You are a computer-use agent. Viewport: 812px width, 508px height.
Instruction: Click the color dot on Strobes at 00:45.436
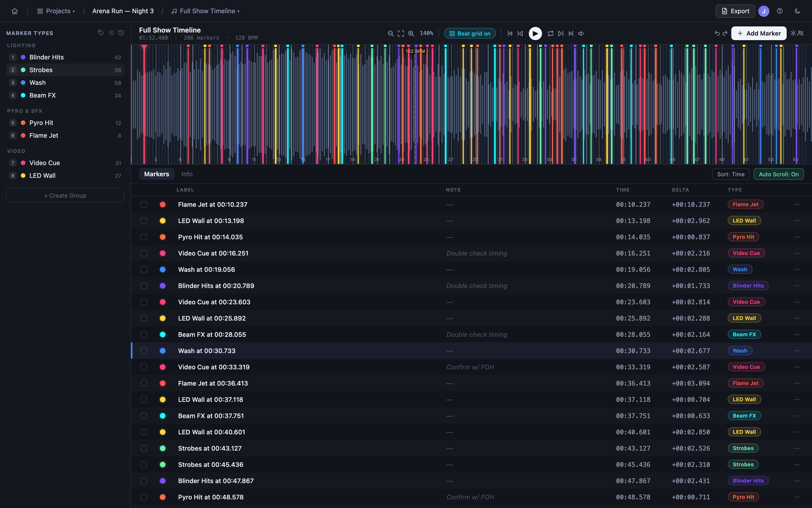[x=163, y=464]
